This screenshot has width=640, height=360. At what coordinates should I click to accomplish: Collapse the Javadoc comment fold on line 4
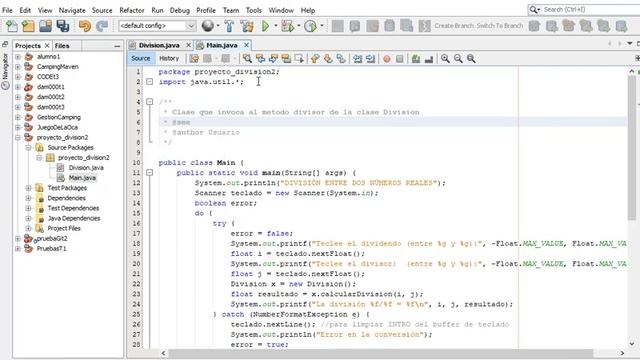tap(150, 102)
